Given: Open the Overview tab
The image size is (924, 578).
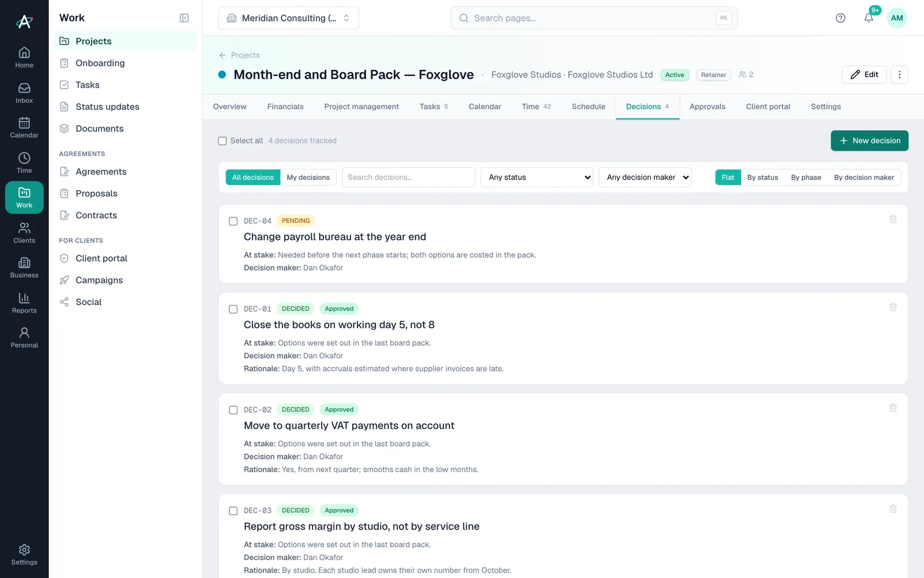Looking at the screenshot, I should (230, 106).
